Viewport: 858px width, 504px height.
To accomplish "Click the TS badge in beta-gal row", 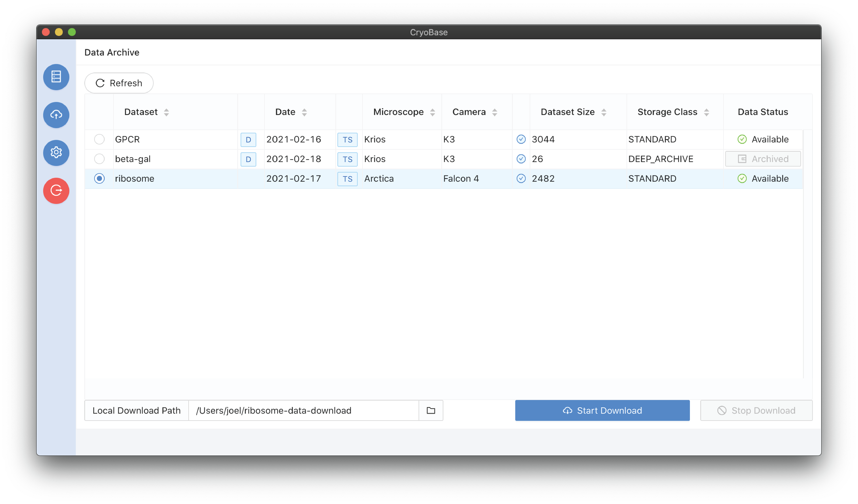I will 347,159.
